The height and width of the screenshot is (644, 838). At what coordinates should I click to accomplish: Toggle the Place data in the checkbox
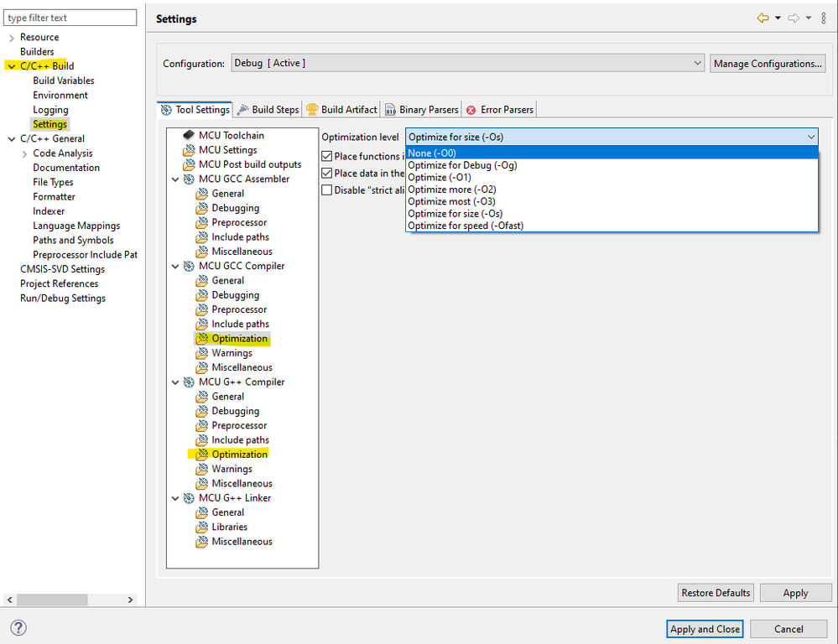tap(327, 173)
